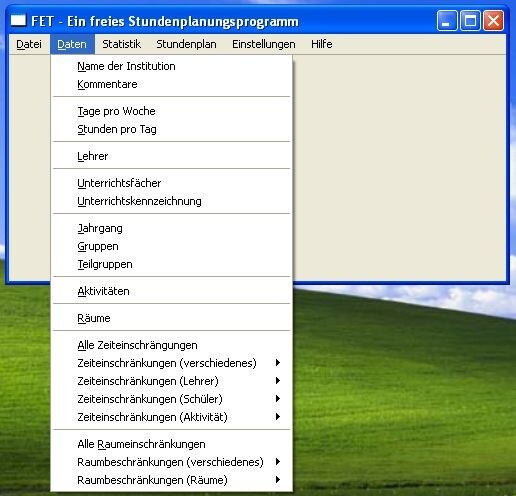Open the Einstellungen menu
The height and width of the screenshot is (496, 516).
[264, 44]
